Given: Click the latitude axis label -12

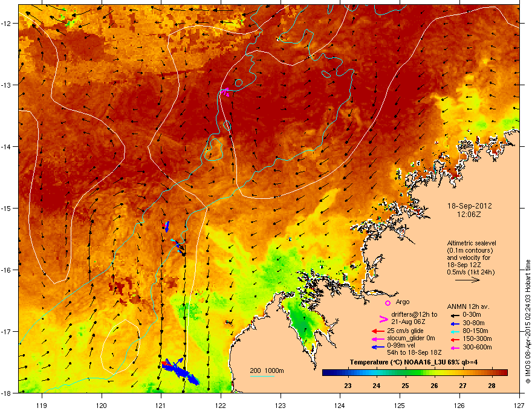Looking at the screenshot, I should [x=6, y=24].
